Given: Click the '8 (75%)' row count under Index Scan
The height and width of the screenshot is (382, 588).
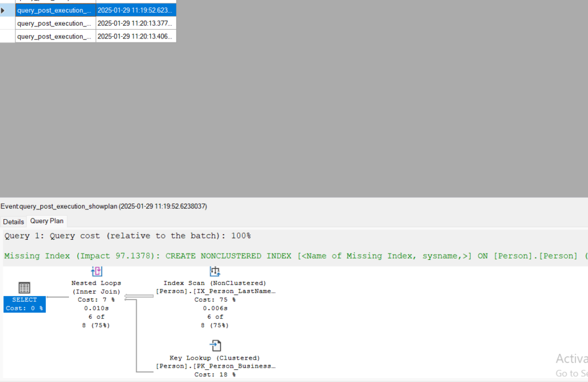Looking at the screenshot, I should [x=215, y=325].
